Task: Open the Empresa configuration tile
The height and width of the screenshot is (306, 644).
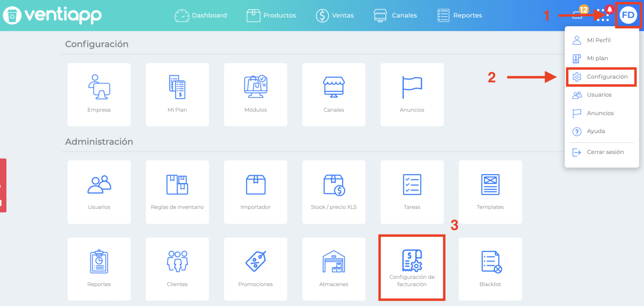Action: 99,94
